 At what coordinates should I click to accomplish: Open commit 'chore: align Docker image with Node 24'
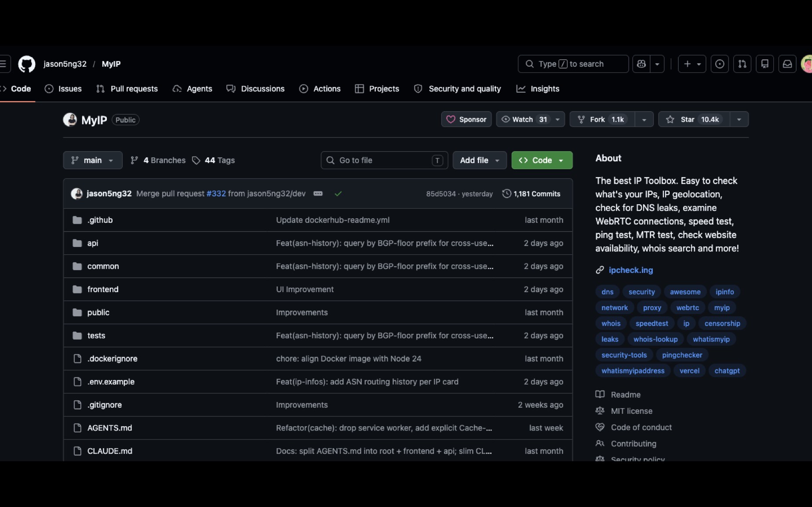click(x=349, y=359)
